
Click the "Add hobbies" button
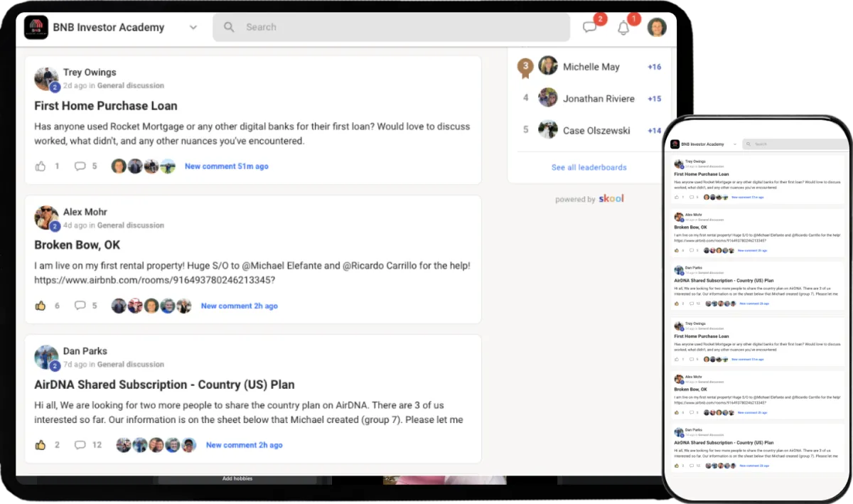coord(237,479)
